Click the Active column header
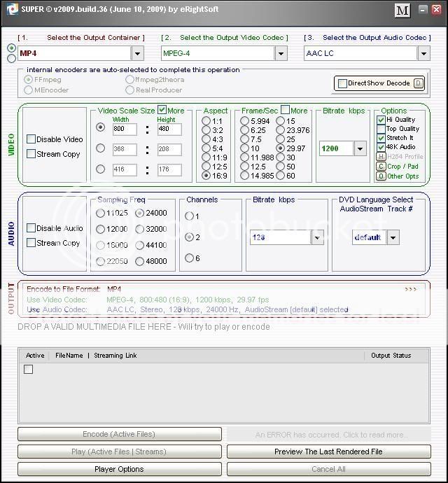The width and height of the screenshot is (448, 483). [x=35, y=356]
